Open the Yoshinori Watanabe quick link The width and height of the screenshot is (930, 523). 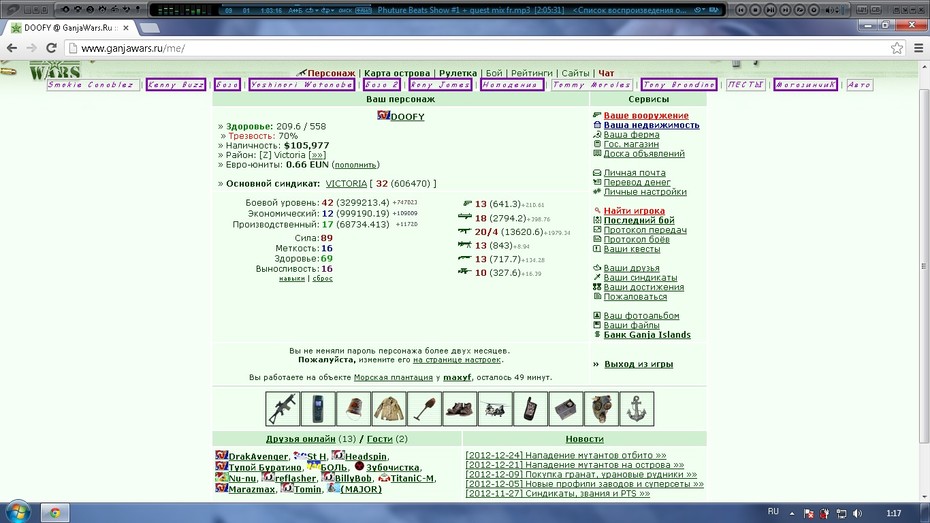[x=301, y=85]
